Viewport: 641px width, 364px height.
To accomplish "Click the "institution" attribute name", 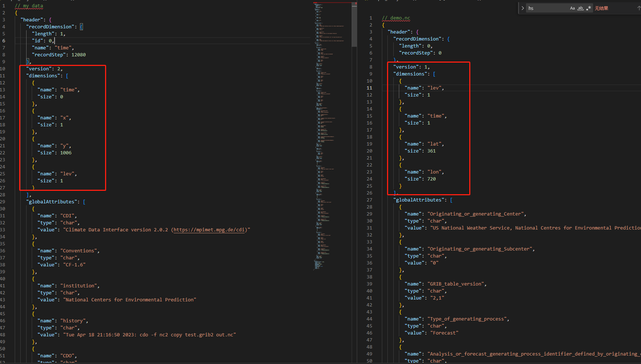I will click(x=79, y=286).
